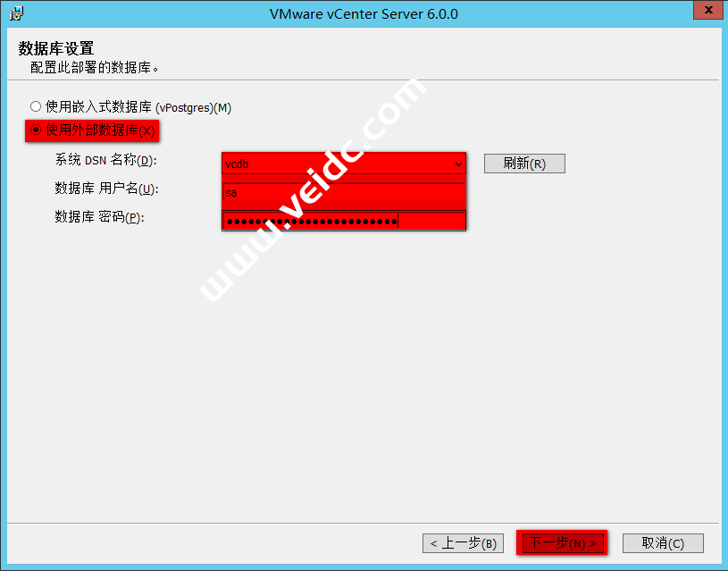The height and width of the screenshot is (571, 728).
Task: Expand the DSN dropdown arrow
Action: click(458, 164)
